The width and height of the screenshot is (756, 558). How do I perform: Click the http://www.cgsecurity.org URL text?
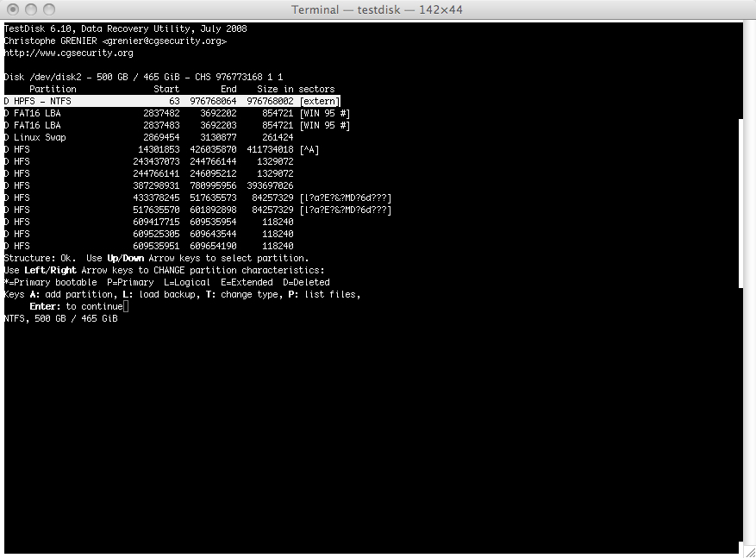pos(68,53)
